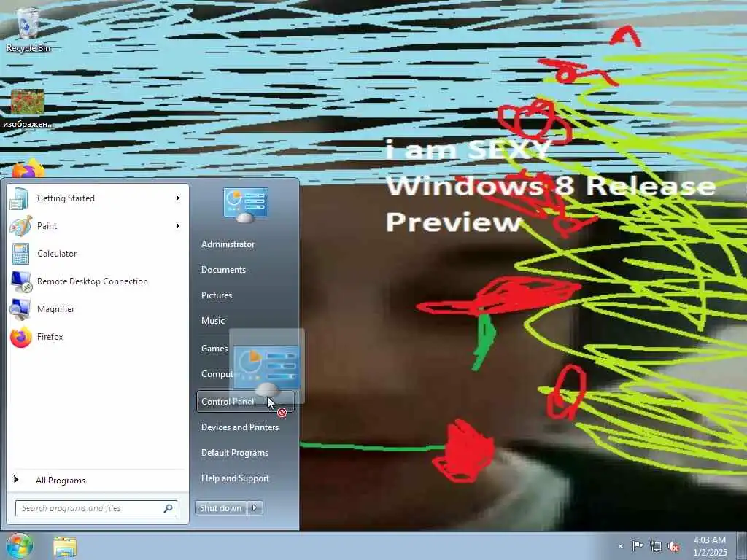Click the Paint palette icon
Viewport: 747px width, 560px height.
[20, 226]
